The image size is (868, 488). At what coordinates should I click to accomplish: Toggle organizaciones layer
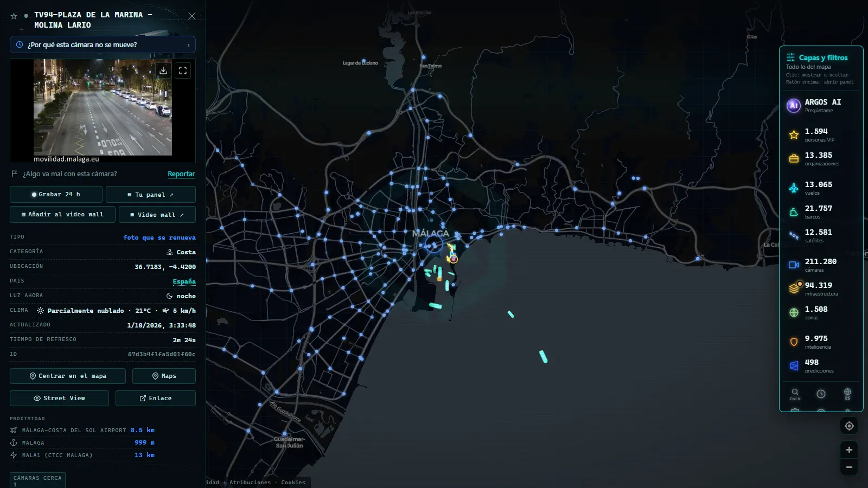coord(821,159)
